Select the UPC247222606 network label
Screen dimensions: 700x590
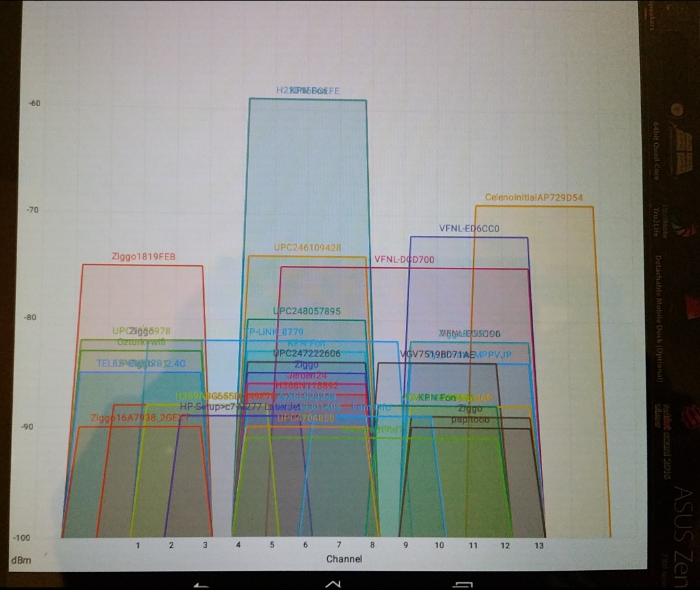(307, 353)
